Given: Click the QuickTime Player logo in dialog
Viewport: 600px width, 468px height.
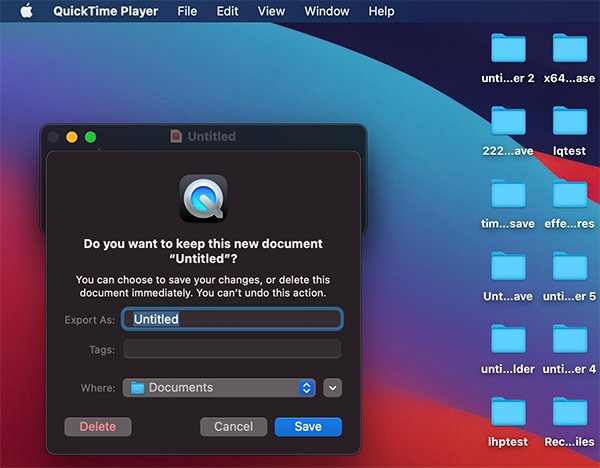Looking at the screenshot, I should [x=204, y=198].
